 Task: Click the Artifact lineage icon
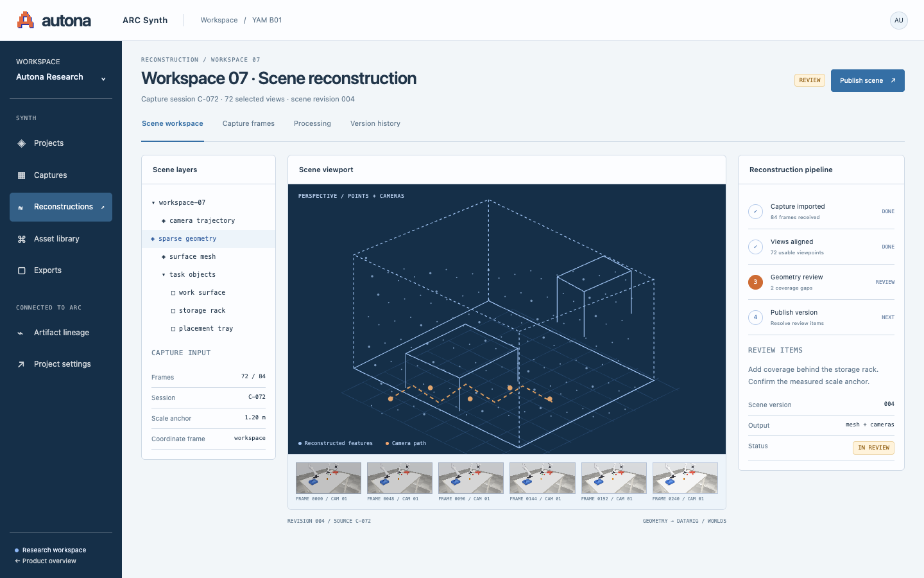point(21,333)
